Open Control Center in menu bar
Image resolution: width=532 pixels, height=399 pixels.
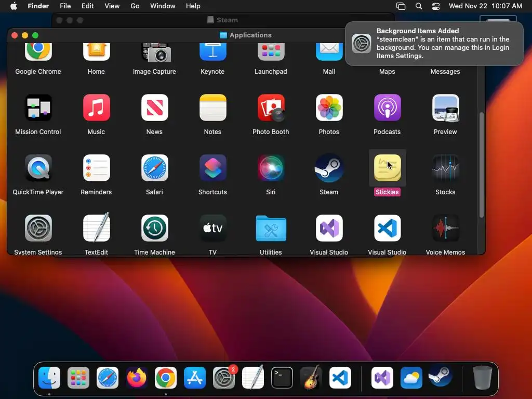(x=436, y=6)
